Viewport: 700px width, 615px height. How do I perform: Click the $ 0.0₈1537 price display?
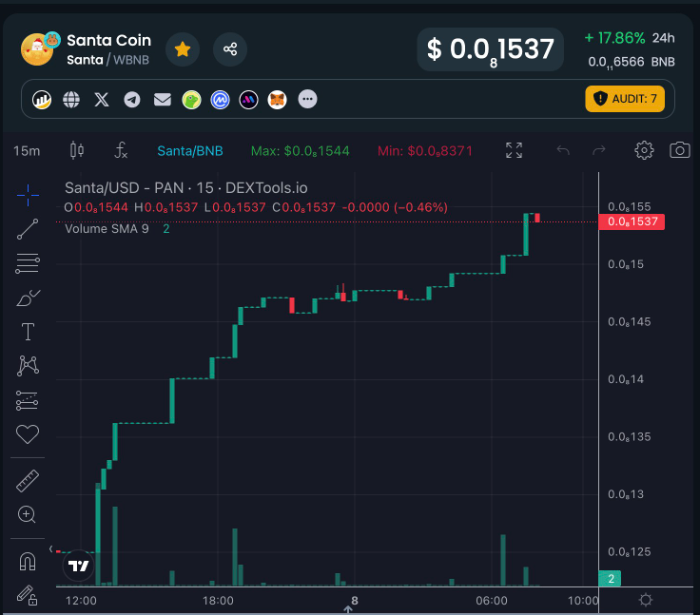(x=490, y=49)
